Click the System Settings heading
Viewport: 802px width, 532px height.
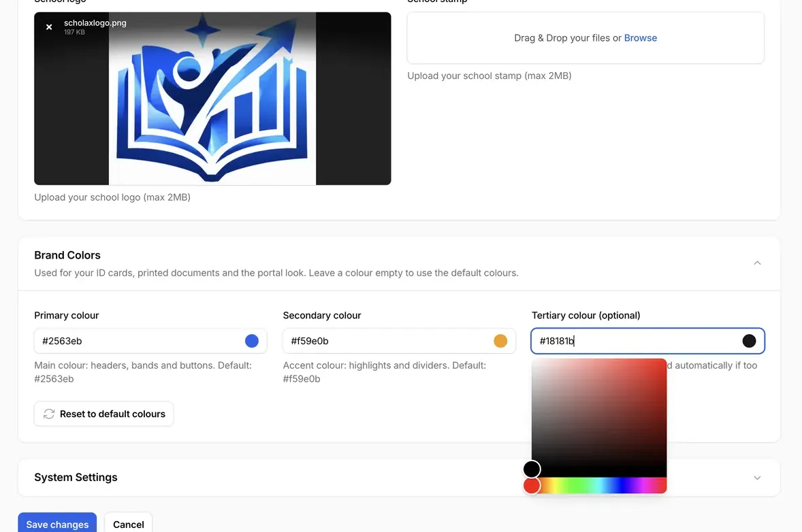tap(76, 478)
